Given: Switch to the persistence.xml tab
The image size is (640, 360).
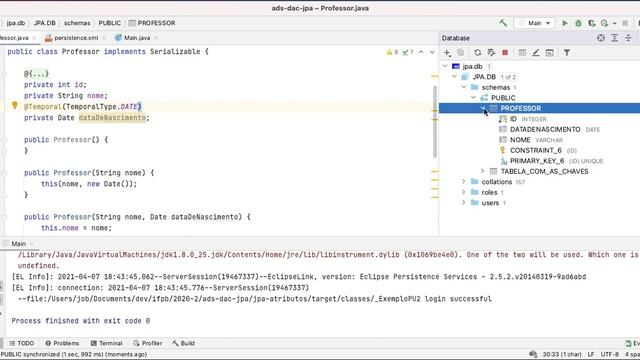Looking at the screenshot, I should pyautogui.click(x=76, y=38).
